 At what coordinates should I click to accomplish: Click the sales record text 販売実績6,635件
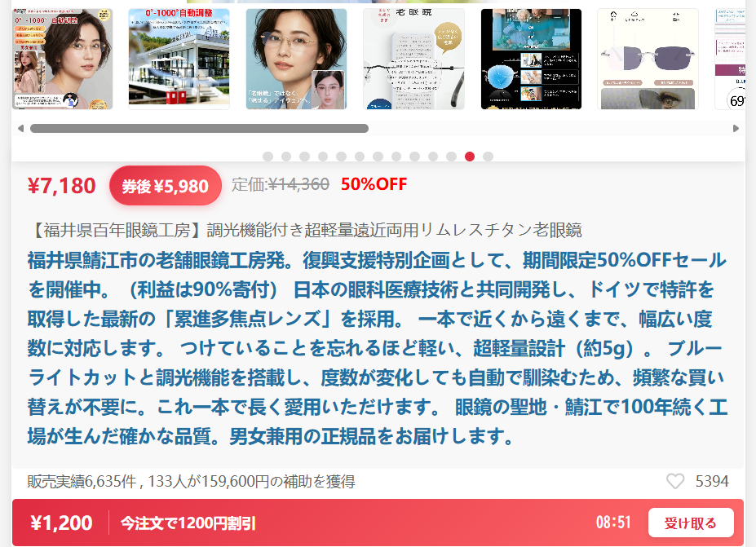tap(82, 482)
